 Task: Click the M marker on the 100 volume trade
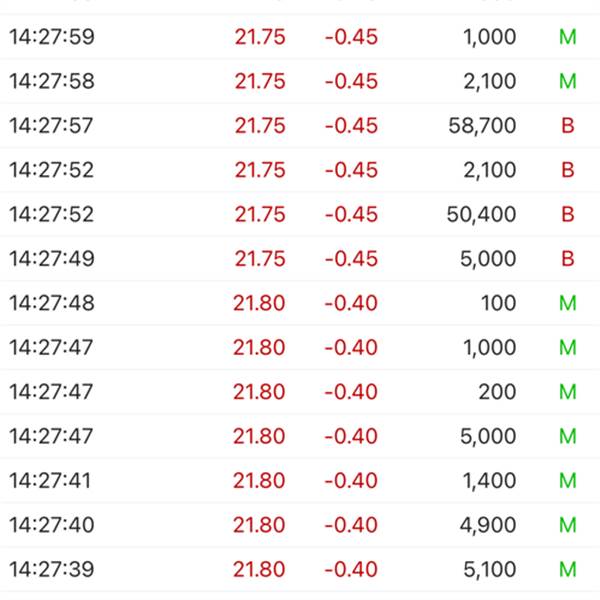(567, 303)
